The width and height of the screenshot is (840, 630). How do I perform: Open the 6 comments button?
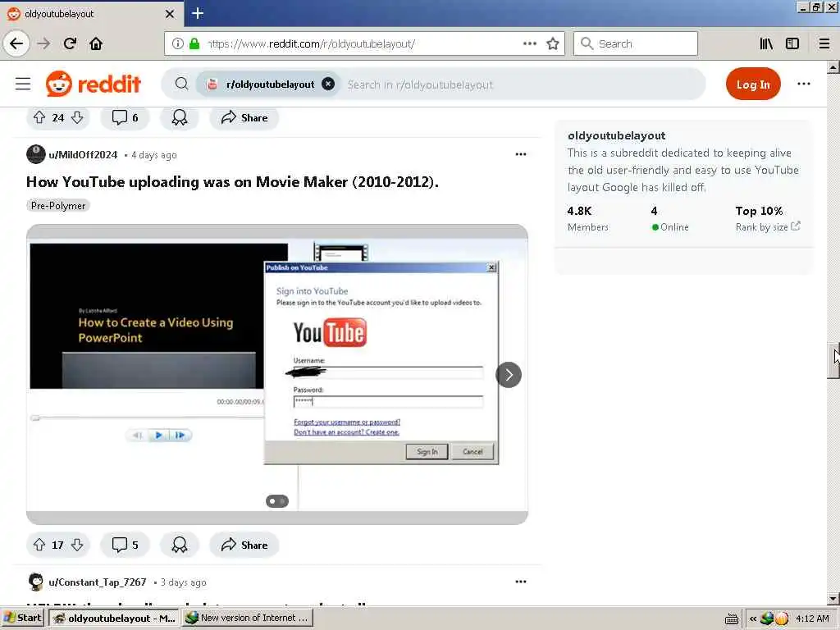coord(125,117)
